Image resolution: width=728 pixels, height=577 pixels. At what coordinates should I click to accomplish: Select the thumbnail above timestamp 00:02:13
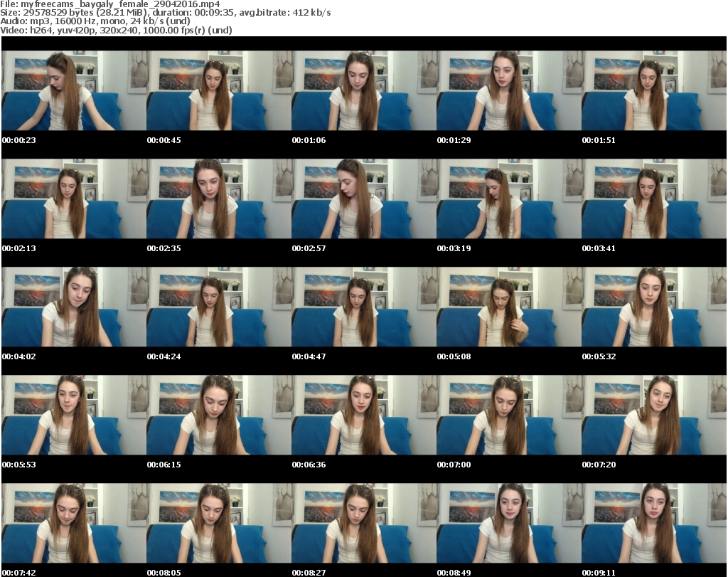tap(74, 198)
